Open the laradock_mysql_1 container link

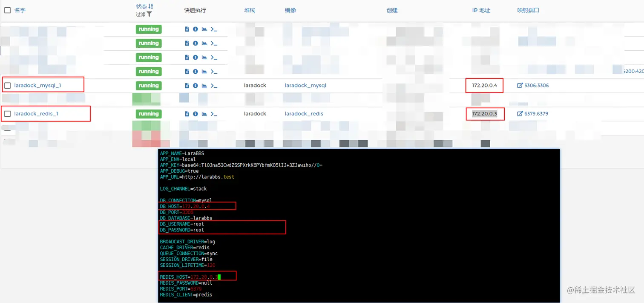[x=37, y=86]
